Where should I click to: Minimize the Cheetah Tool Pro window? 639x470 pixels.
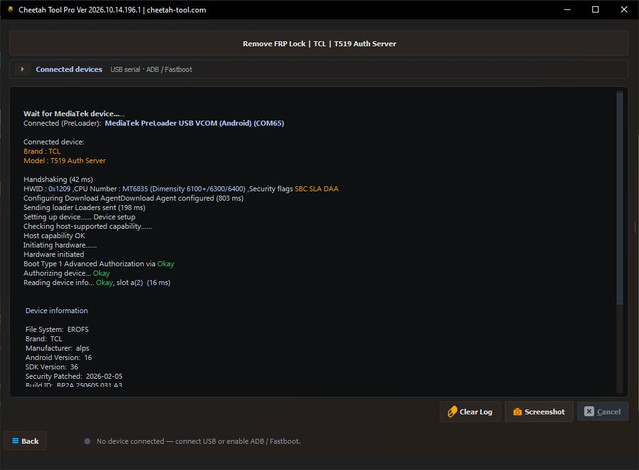[567, 9]
